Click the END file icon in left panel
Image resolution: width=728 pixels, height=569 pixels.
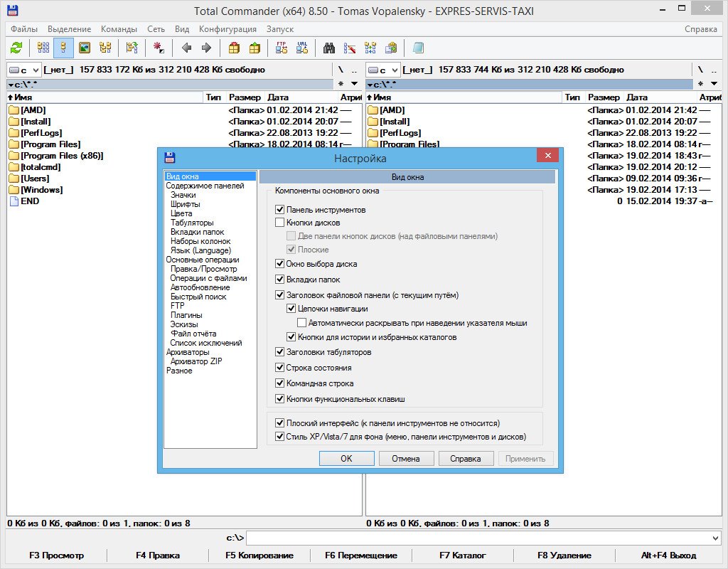click(x=14, y=201)
